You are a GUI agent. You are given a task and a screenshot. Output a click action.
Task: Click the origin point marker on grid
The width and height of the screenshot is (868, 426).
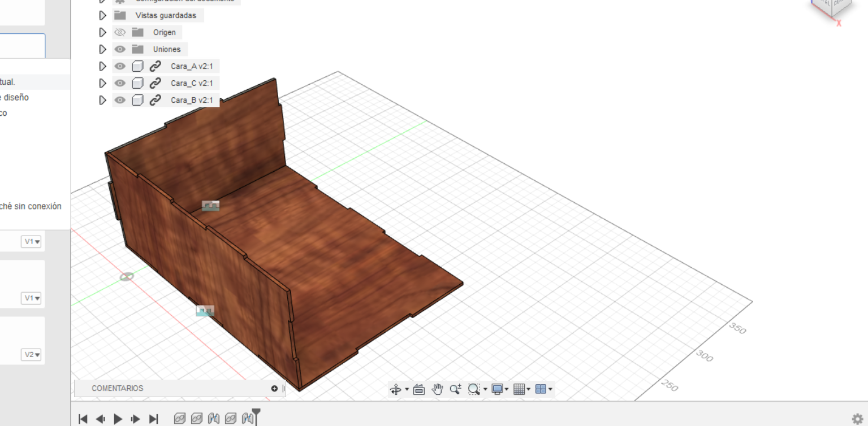pos(127,277)
